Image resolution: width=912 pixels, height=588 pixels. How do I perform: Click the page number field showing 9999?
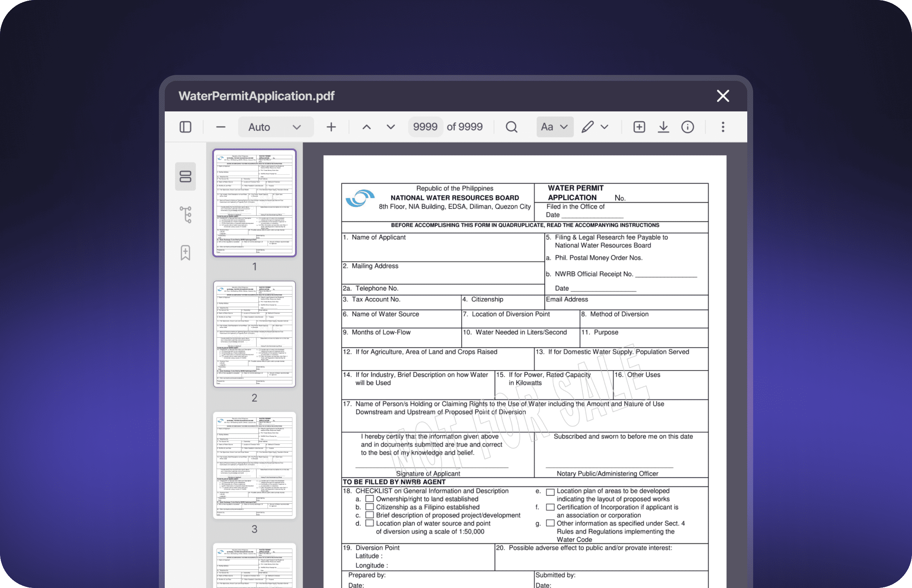coord(425,127)
